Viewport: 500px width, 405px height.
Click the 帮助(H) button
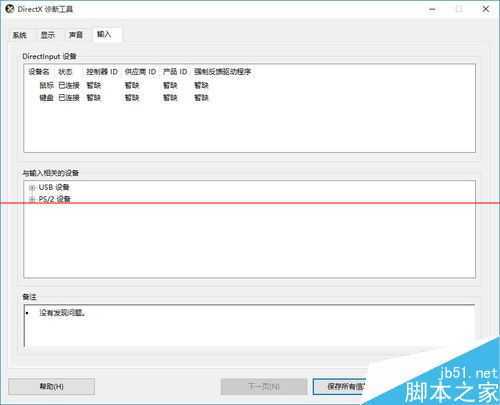point(52,387)
